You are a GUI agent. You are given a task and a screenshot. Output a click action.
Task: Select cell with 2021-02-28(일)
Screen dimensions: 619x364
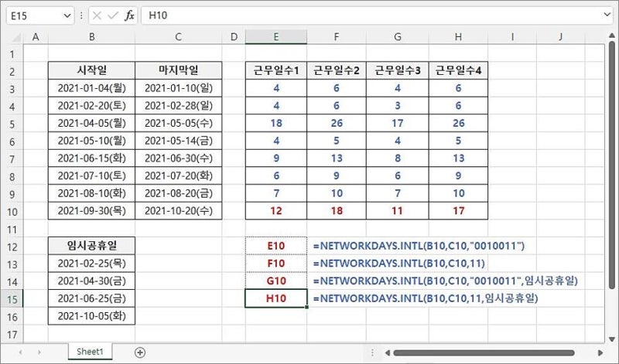pyautogui.click(x=179, y=105)
